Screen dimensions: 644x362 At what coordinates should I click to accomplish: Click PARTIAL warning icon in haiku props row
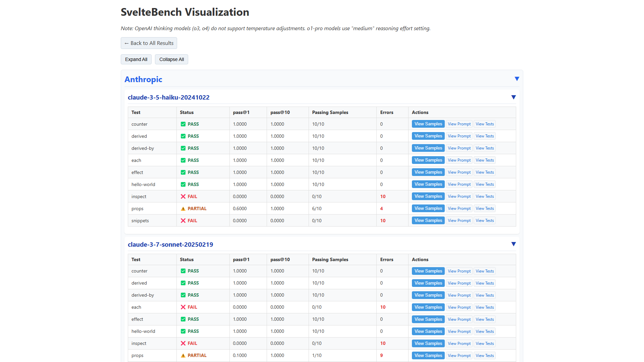tap(183, 208)
